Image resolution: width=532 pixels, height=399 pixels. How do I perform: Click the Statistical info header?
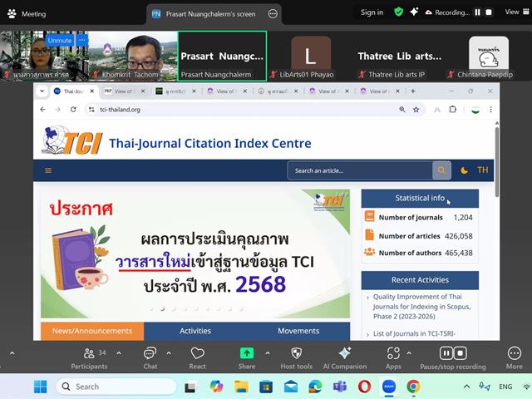coord(420,198)
